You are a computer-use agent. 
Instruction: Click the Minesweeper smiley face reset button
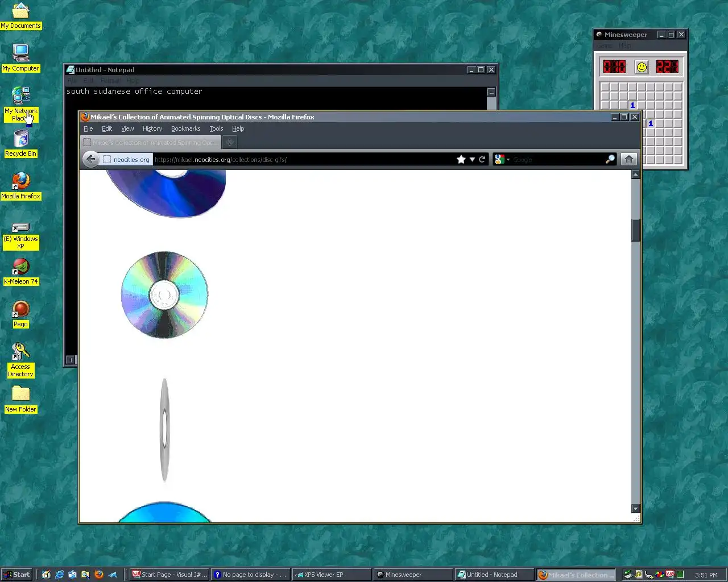pyautogui.click(x=642, y=67)
